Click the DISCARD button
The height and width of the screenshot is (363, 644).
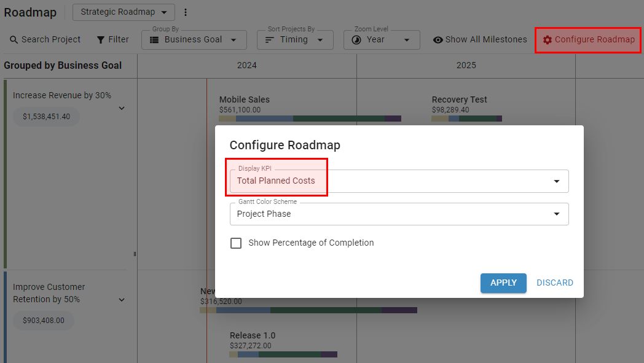click(x=554, y=283)
